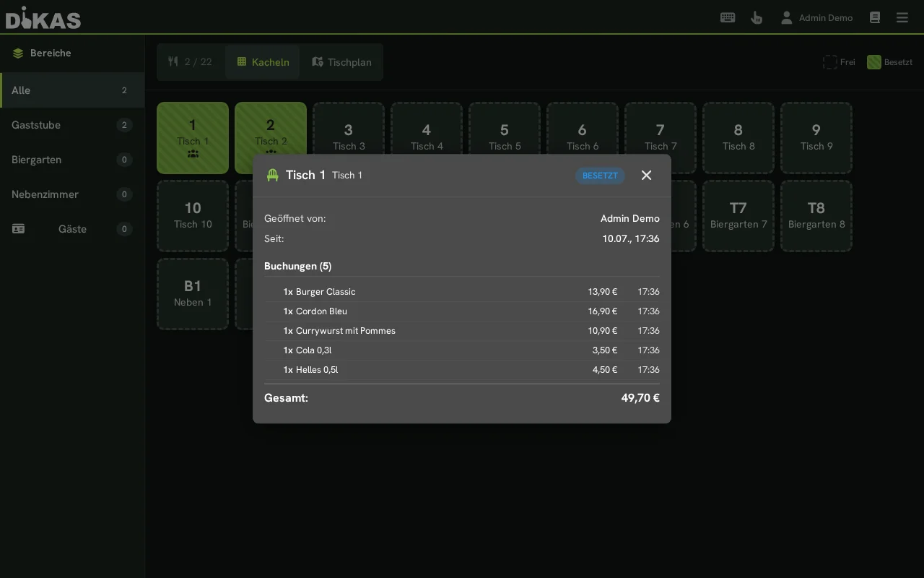
Task: Click the Cordon Bleu booking row
Action: pos(462,311)
